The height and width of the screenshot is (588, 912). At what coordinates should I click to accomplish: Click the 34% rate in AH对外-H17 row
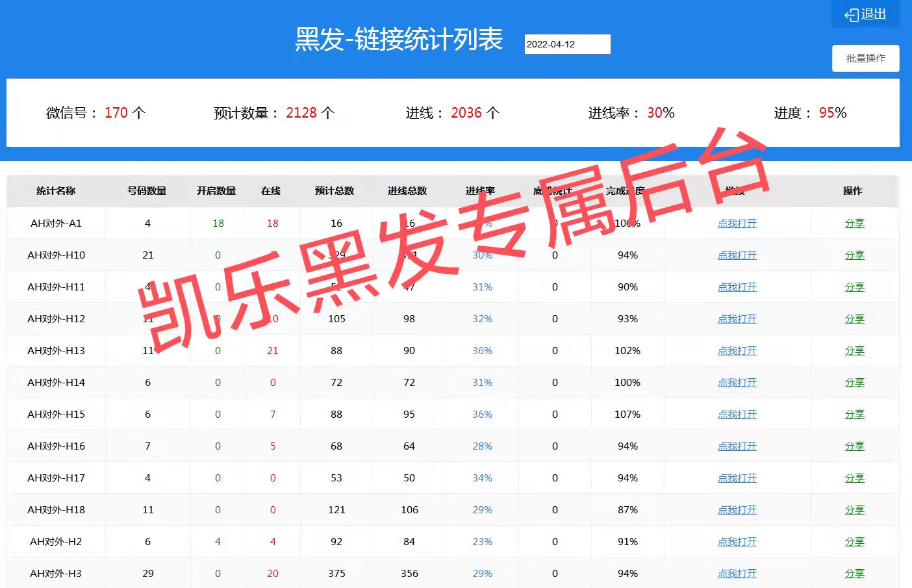(482, 478)
